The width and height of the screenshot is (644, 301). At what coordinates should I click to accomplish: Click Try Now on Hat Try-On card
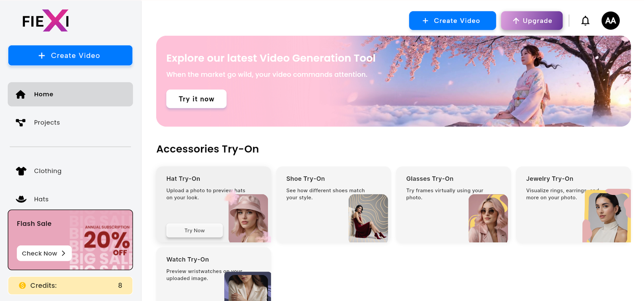194,231
